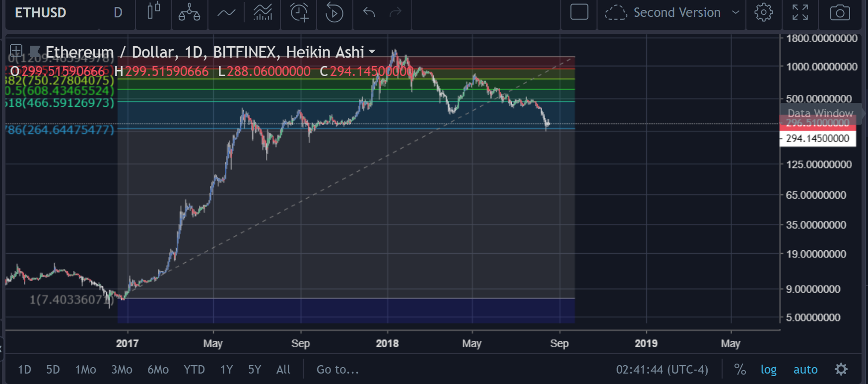Click the 5.00000000 price axis label
The width and height of the screenshot is (868, 384).
point(813,317)
